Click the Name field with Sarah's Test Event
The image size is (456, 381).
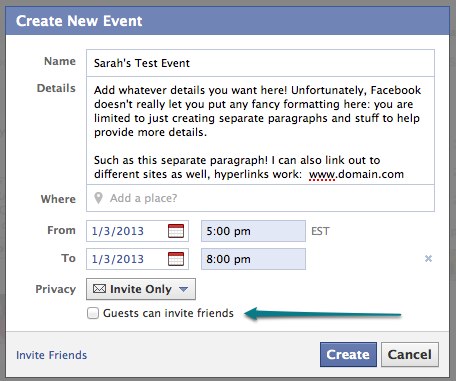[x=260, y=63]
